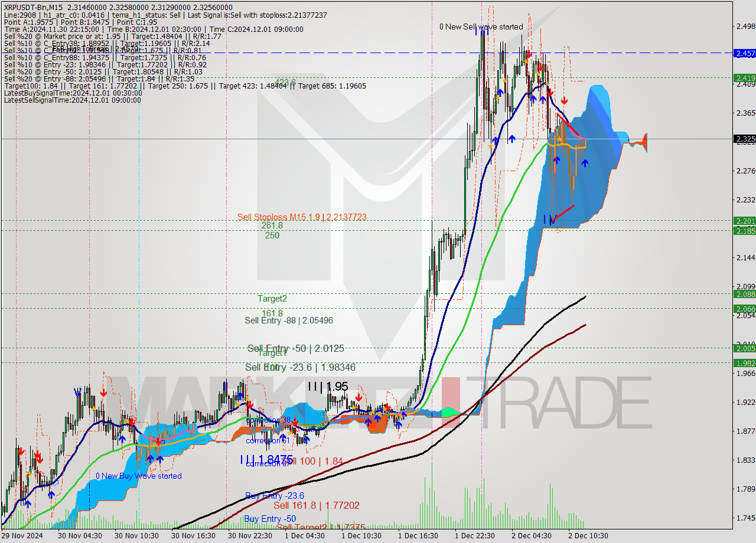Click the green 1.982 price tag

point(744,363)
